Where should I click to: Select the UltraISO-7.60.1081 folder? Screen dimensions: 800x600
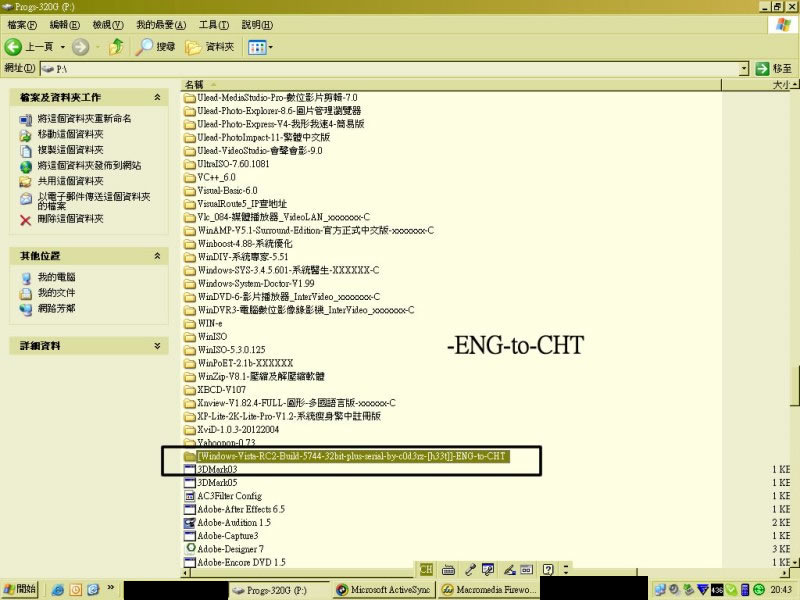click(233, 164)
